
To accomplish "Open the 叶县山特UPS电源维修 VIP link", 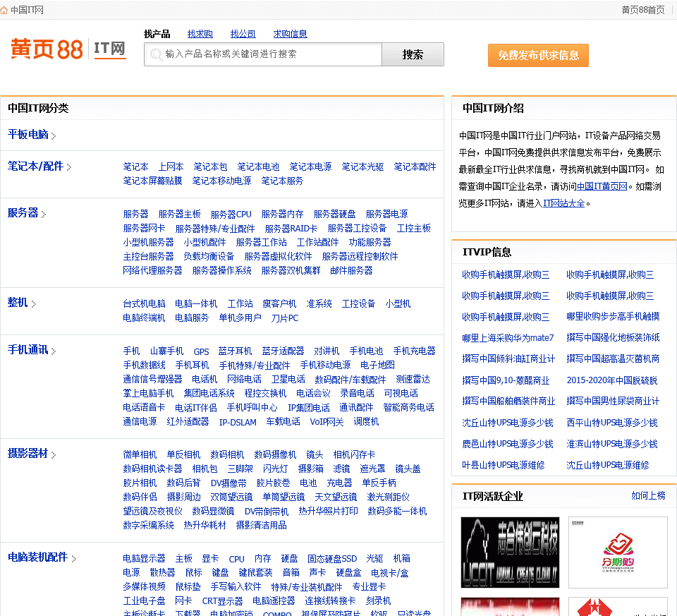I will click(503, 465).
